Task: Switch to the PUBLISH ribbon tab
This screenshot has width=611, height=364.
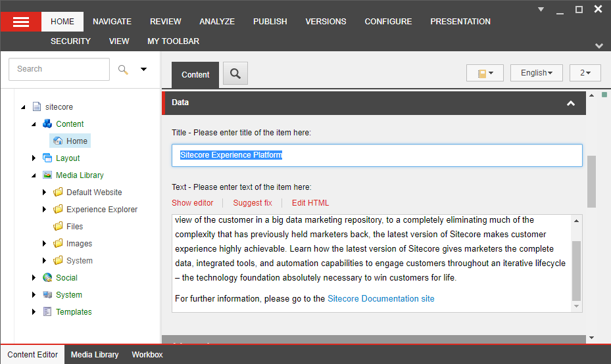Action: tap(270, 22)
